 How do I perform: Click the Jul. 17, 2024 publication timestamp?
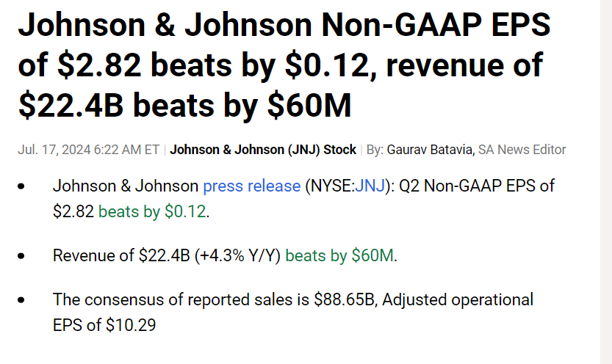[88, 149]
